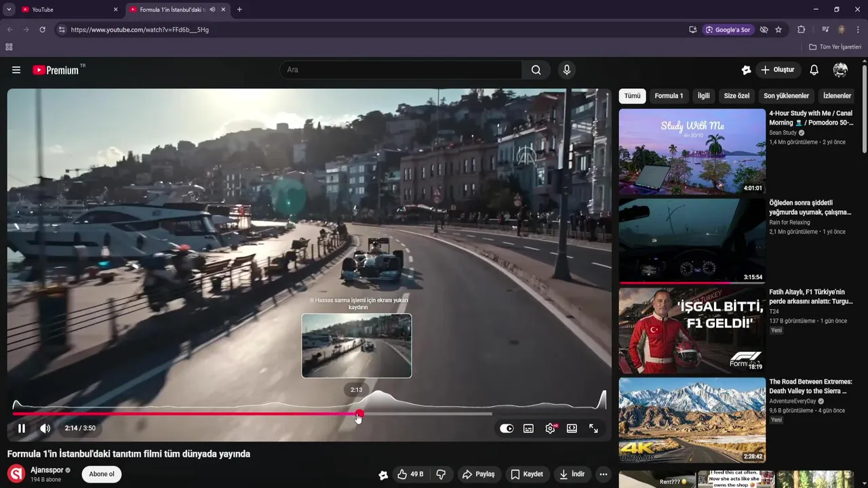Switch to theater mode
868x488 pixels.
(572, 428)
